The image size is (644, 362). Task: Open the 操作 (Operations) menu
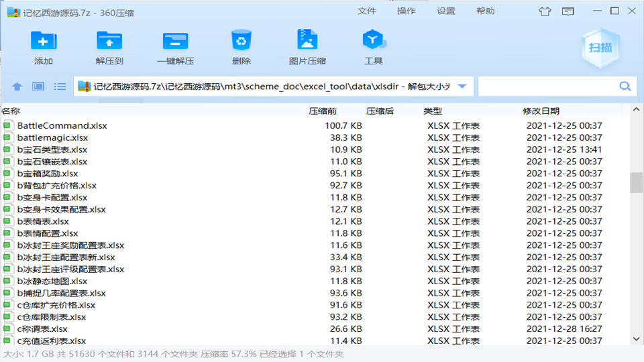tap(407, 11)
